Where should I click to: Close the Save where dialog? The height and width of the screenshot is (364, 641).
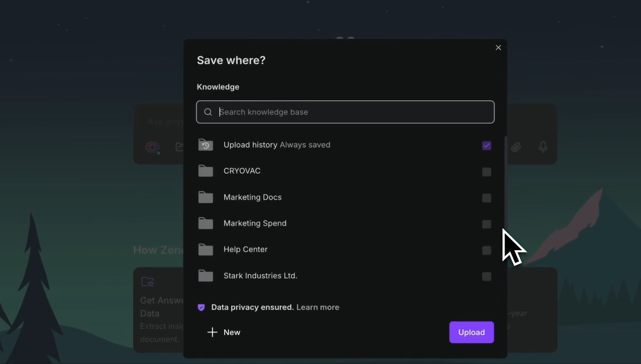click(498, 47)
